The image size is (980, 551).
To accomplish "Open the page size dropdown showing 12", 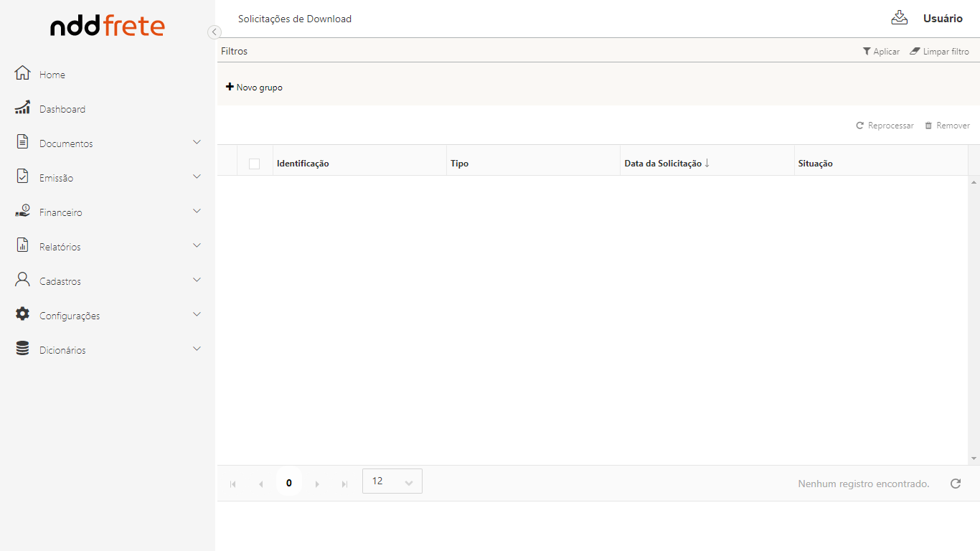I will click(392, 481).
